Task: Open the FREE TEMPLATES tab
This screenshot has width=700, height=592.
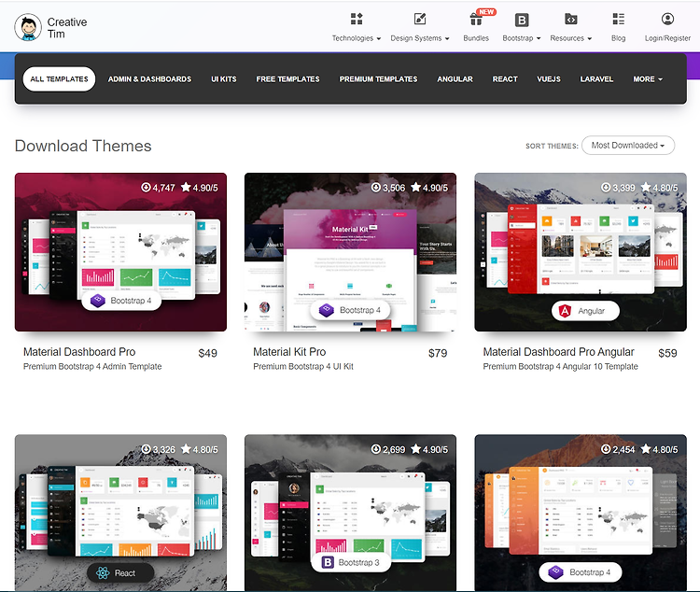Action: 288,79
